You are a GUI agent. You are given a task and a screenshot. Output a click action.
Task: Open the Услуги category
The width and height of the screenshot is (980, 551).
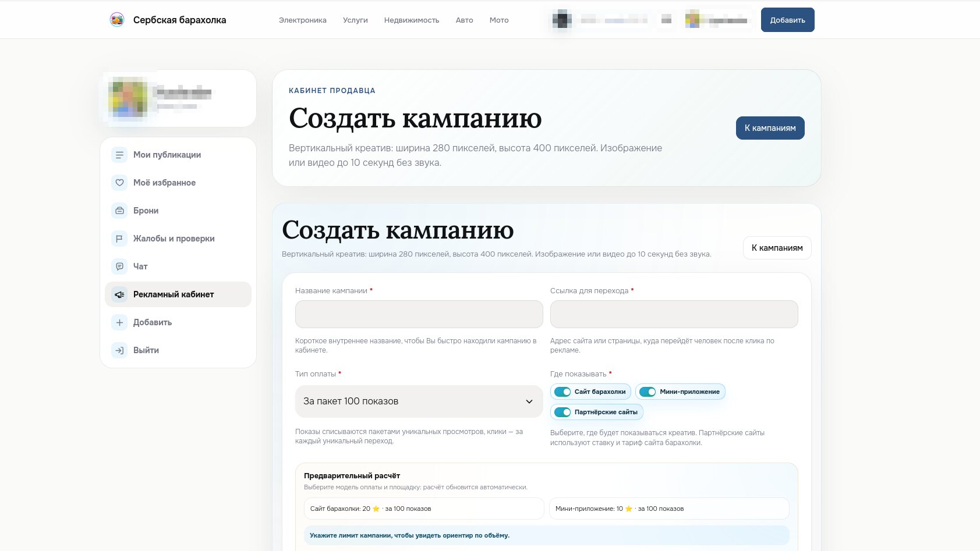coord(355,20)
